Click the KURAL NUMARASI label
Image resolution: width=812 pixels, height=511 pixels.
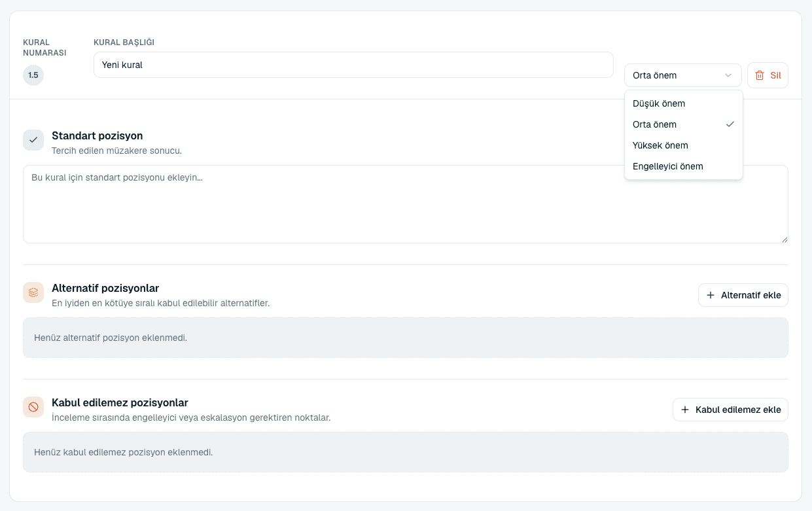(44, 48)
